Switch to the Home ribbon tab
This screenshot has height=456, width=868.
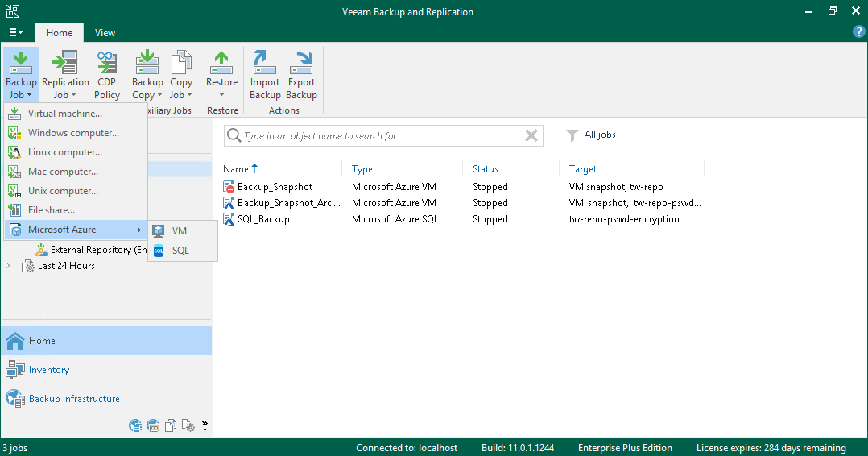pos(60,33)
